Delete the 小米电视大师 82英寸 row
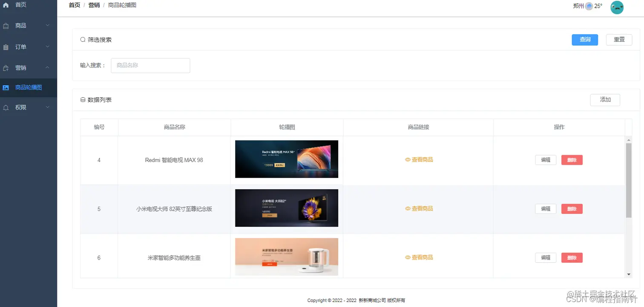 tap(572, 209)
